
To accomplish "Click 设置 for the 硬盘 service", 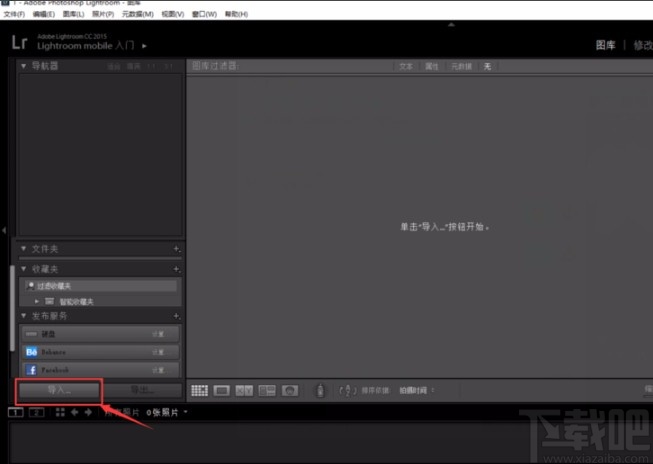I will pos(158,334).
